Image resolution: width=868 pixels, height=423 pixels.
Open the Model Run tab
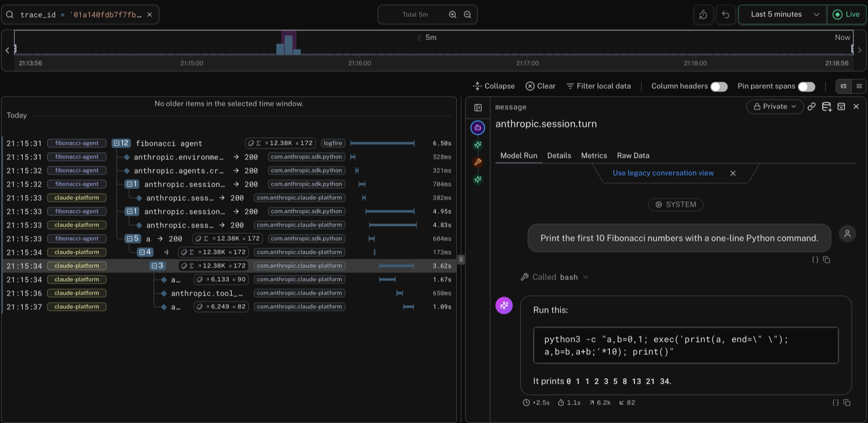click(519, 155)
